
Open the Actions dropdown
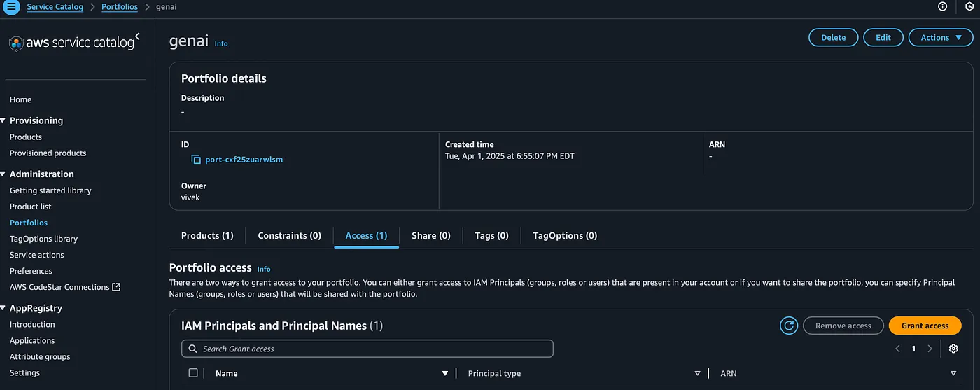point(941,38)
